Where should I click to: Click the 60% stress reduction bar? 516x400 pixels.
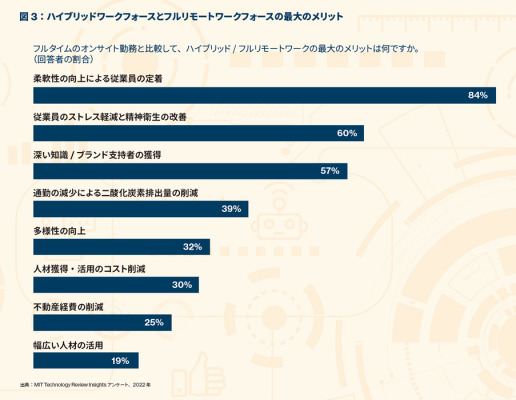coord(198,133)
